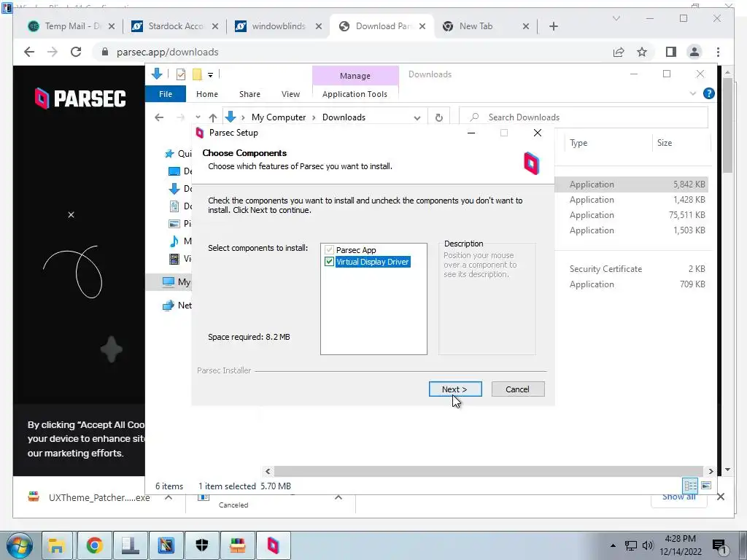Image resolution: width=747 pixels, height=560 pixels.
Task: Uncheck the Virtual Display Driver component
Action: (329, 262)
